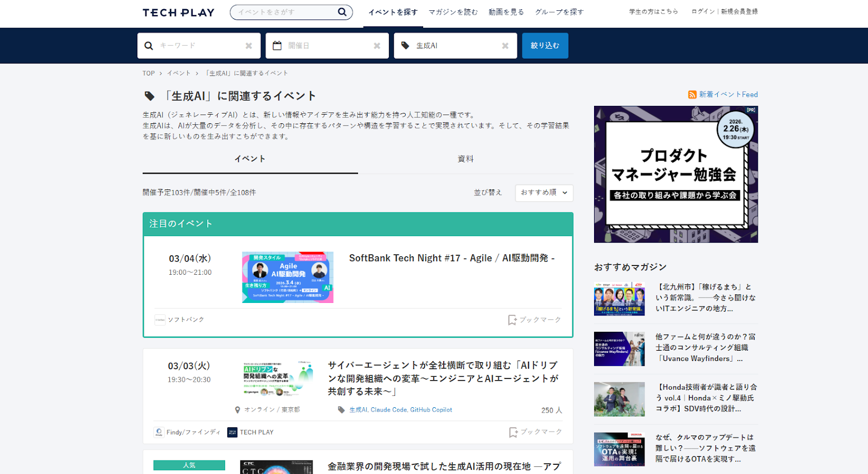Open the プロダクトマネージャー勉強会 banner
Image resolution: width=868 pixels, height=474 pixels.
675,174
